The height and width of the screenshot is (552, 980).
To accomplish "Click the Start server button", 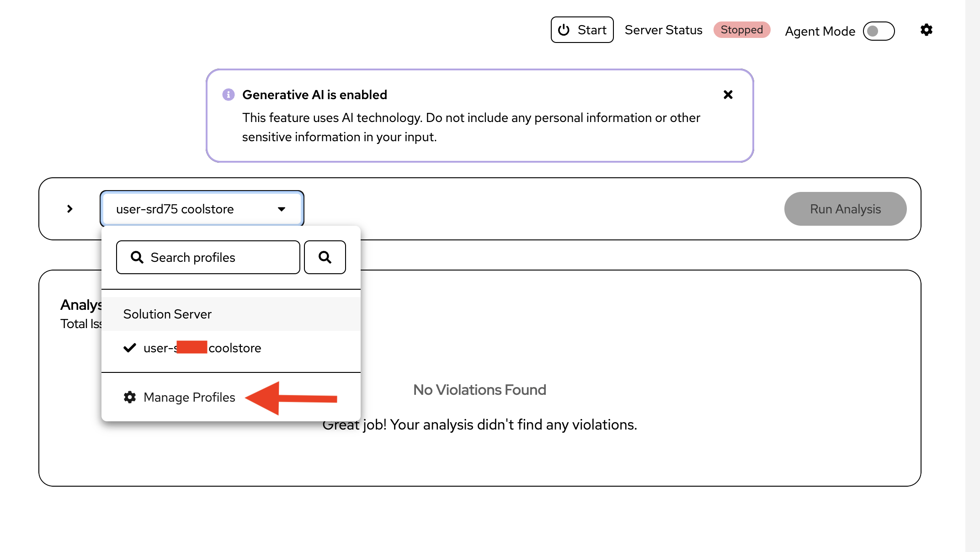I will coord(582,30).
